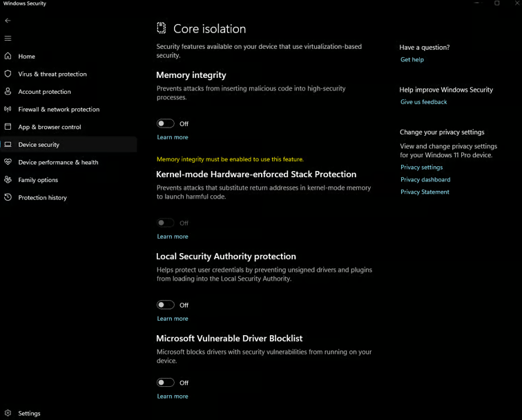Select Account protection in sidebar
This screenshot has height=420, width=522.
click(68, 92)
